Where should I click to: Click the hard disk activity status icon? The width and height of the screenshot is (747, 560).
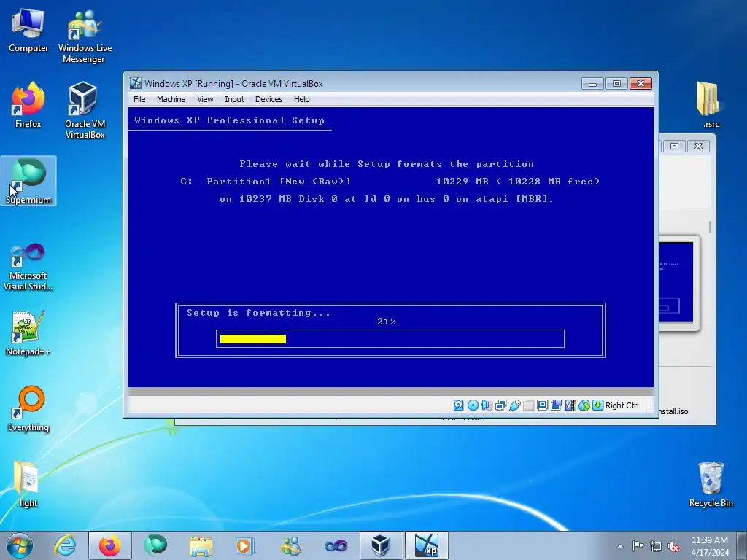[458, 405]
